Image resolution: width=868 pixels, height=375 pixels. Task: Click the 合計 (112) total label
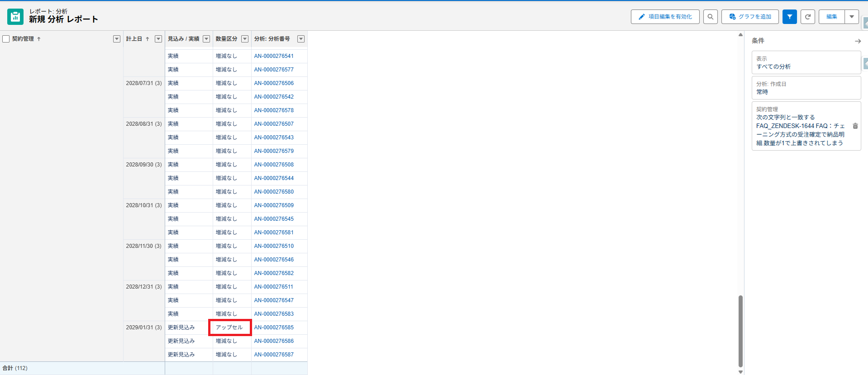pos(15,368)
